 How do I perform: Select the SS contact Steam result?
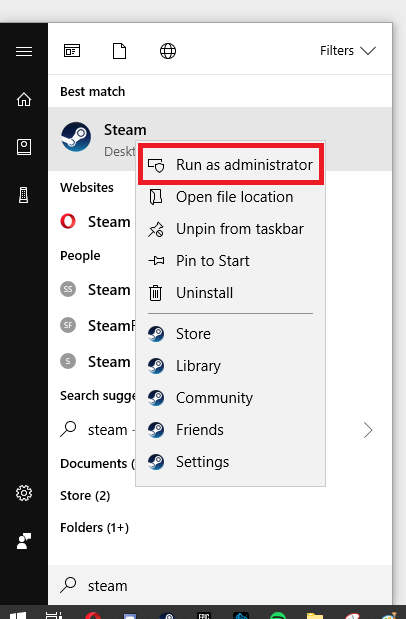[x=95, y=290]
